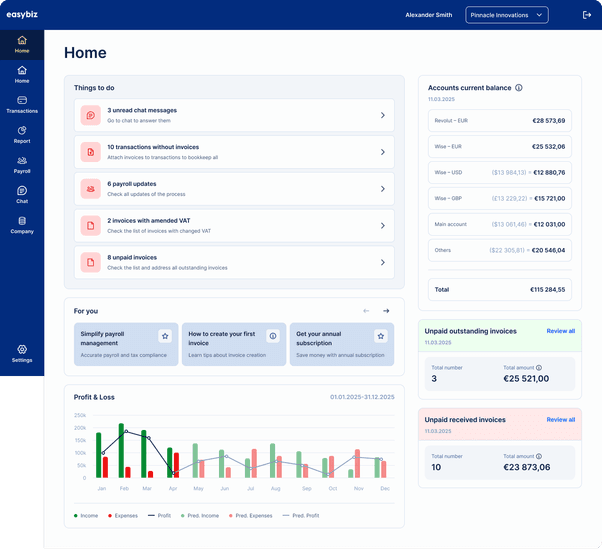Select the Wise - EUR account row
Viewport: 602px width, 549px height.
(x=499, y=147)
